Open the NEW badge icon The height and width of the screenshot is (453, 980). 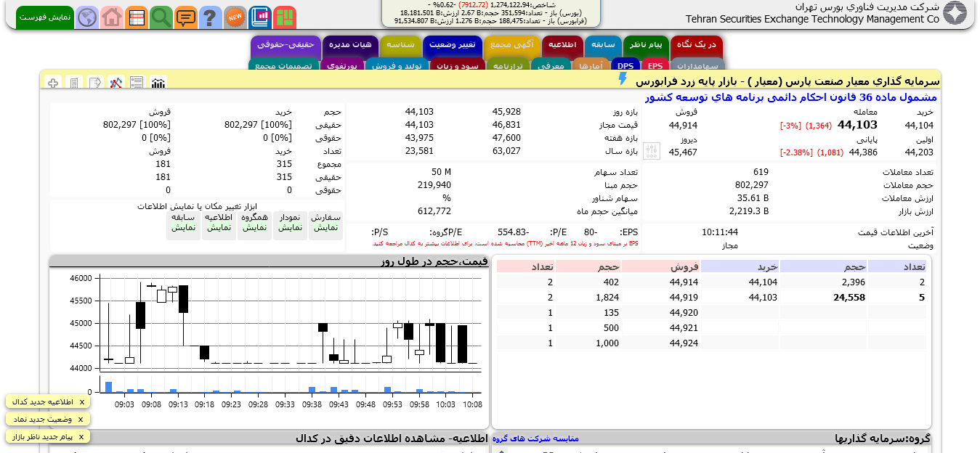tap(235, 17)
